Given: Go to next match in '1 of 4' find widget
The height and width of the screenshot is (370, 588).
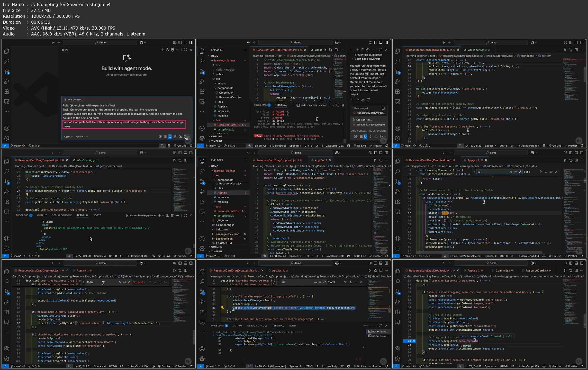Looking at the screenshot, I should click(546, 172).
